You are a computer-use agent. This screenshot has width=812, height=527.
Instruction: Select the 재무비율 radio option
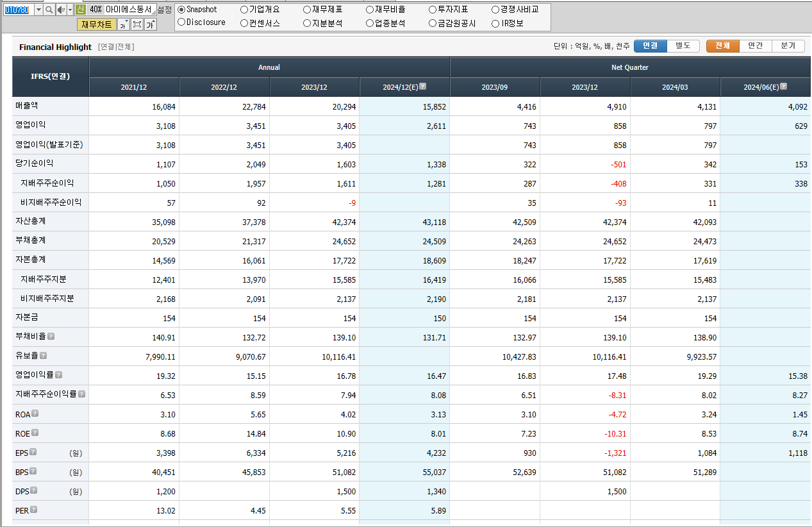pyautogui.click(x=370, y=10)
